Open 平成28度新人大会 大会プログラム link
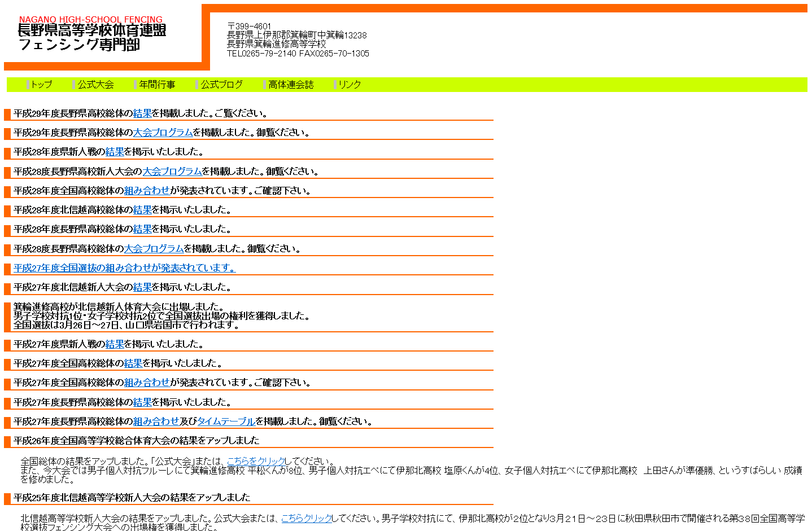Image resolution: width=812 pixels, height=531 pixels. pos(172,172)
